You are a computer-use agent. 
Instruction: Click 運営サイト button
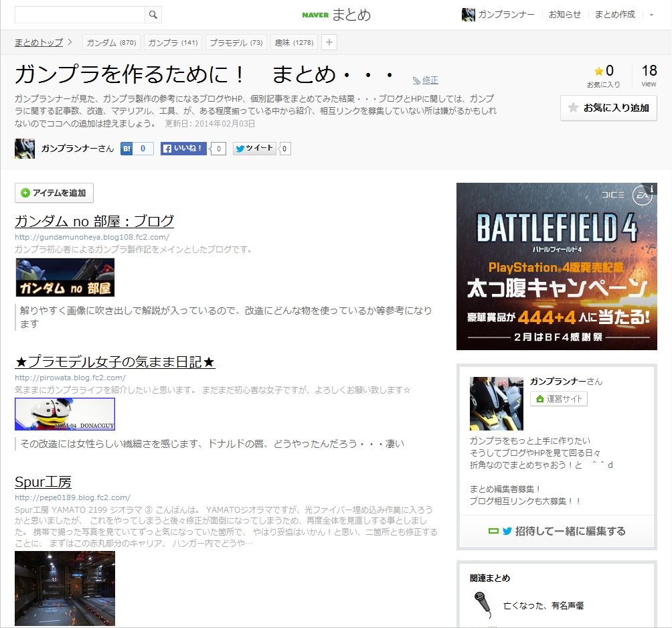point(559,398)
